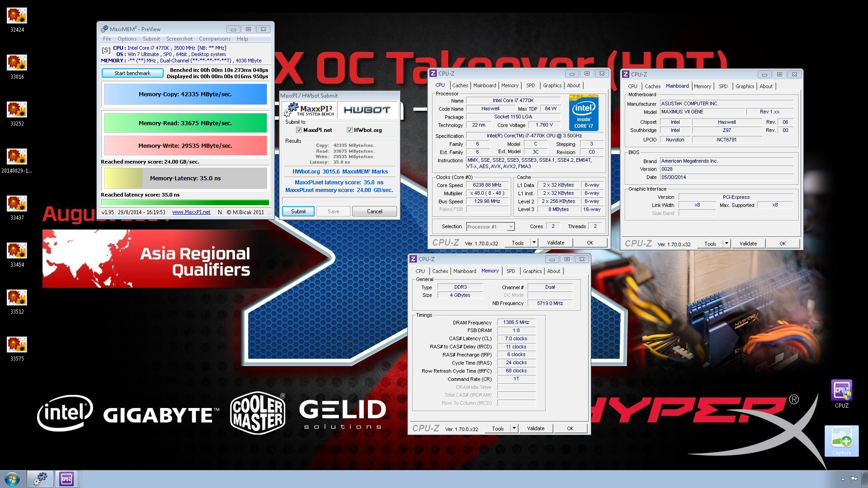Click the NB Frequency 5719.0 MHz field
868x488 pixels.
tap(550, 303)
